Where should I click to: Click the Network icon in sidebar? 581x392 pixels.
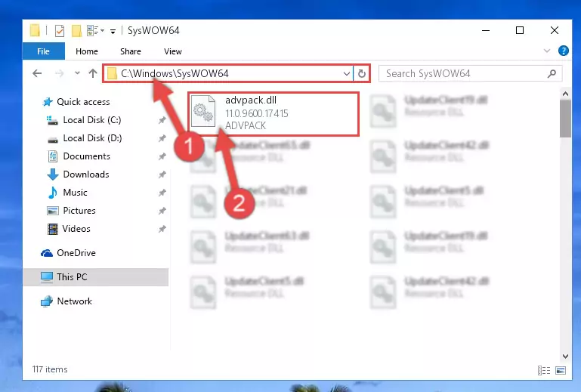(x=47, y=301)
